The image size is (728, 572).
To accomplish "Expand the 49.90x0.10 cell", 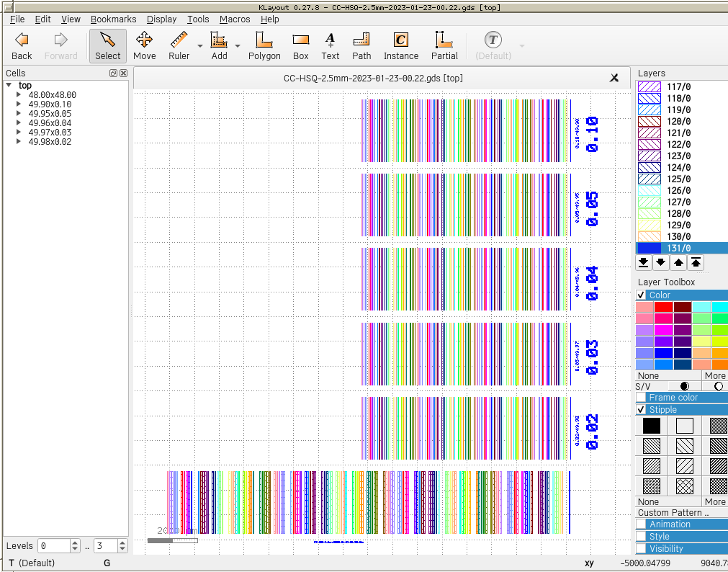I will tap(19, 104).
